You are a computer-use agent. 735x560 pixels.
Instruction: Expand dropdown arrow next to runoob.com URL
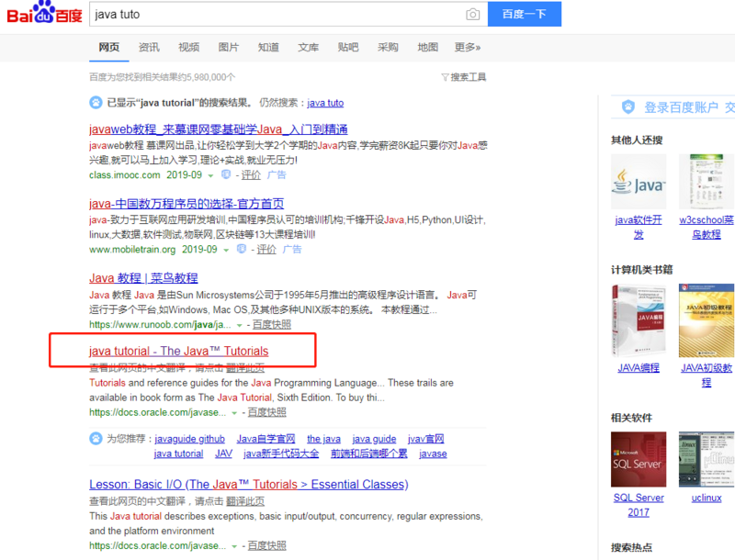click(x=240, y=325)
